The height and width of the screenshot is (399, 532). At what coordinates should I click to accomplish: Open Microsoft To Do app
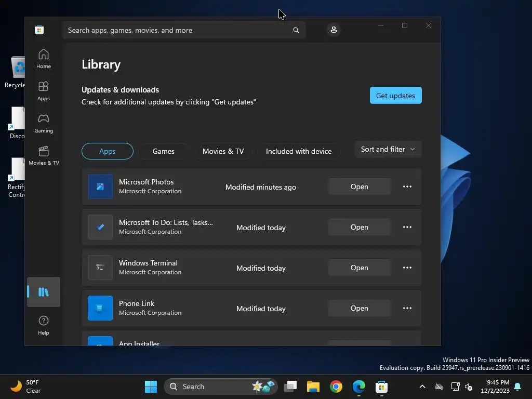point(360,227)
